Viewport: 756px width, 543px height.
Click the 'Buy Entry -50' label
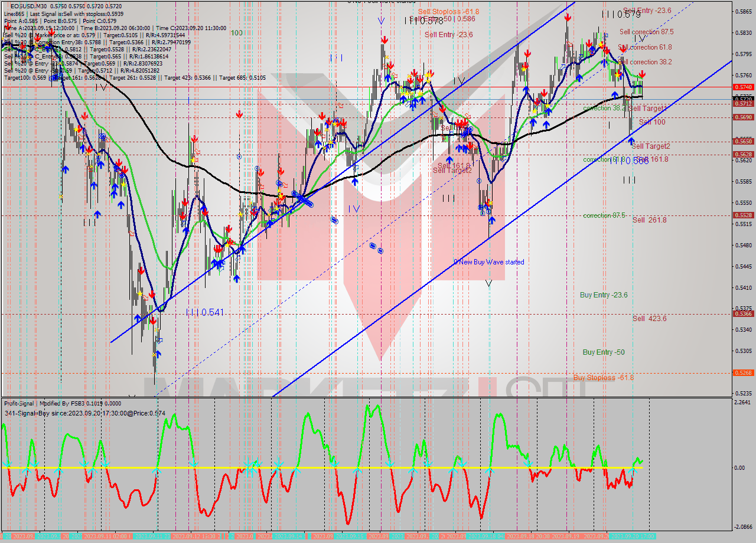[604, 352]
